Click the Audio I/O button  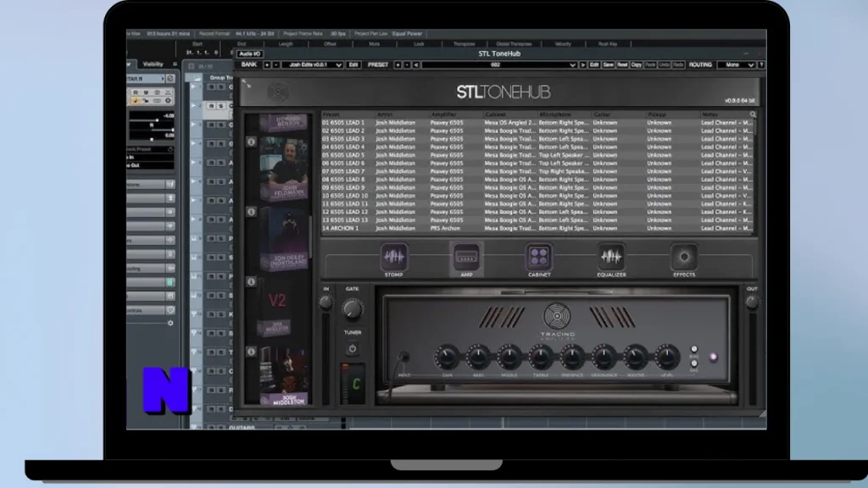tap(250, 53)
